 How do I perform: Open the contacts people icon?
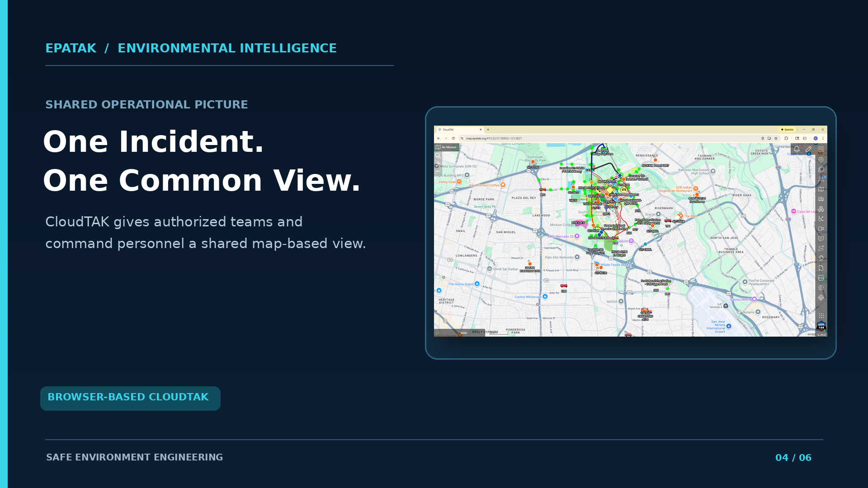click(x=821, y=179)
